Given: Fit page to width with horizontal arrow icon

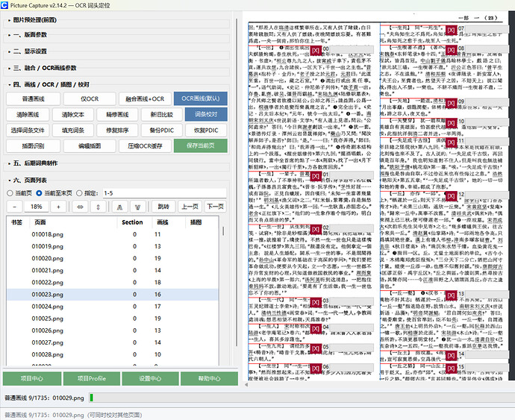Looking at the screenshot, I should tap(80, 207).
